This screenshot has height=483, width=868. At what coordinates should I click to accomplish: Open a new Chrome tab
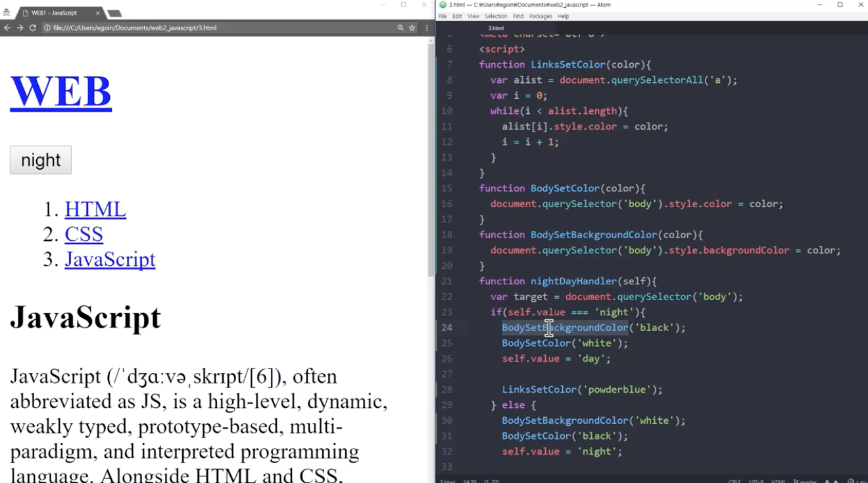(x=114, y=13)
